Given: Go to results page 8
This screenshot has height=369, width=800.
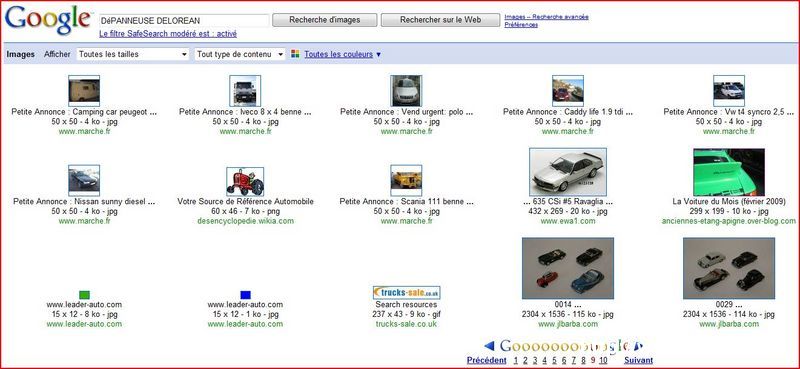Looking at the screenshot, I should 583,360.
